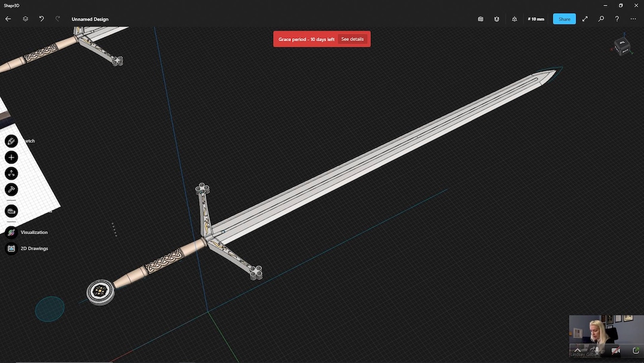
Task: Toggle snapping with the magnet icon
Action: pos(496,19)
